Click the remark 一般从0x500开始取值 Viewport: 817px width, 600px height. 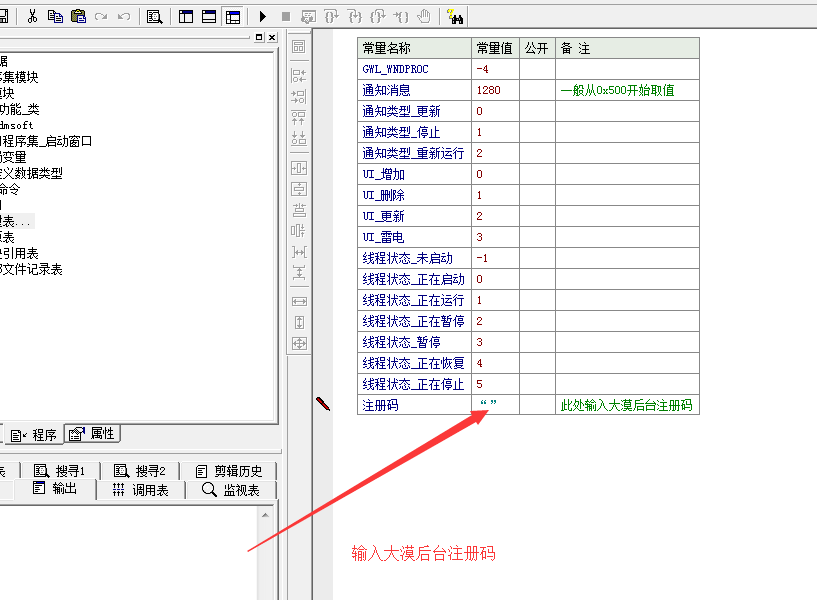(x=617, y=90)
